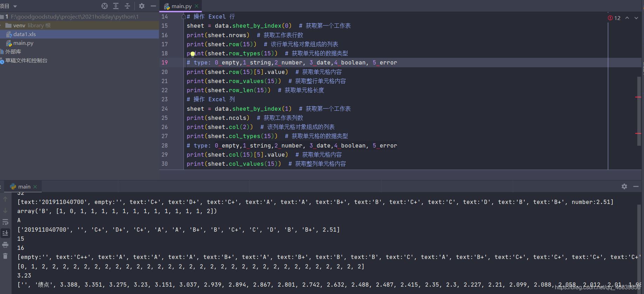Image resolution: width=644 pixels, height=294 pixels.
Task: Click the error count indicator 12
Action: click(x=614, y=18)
